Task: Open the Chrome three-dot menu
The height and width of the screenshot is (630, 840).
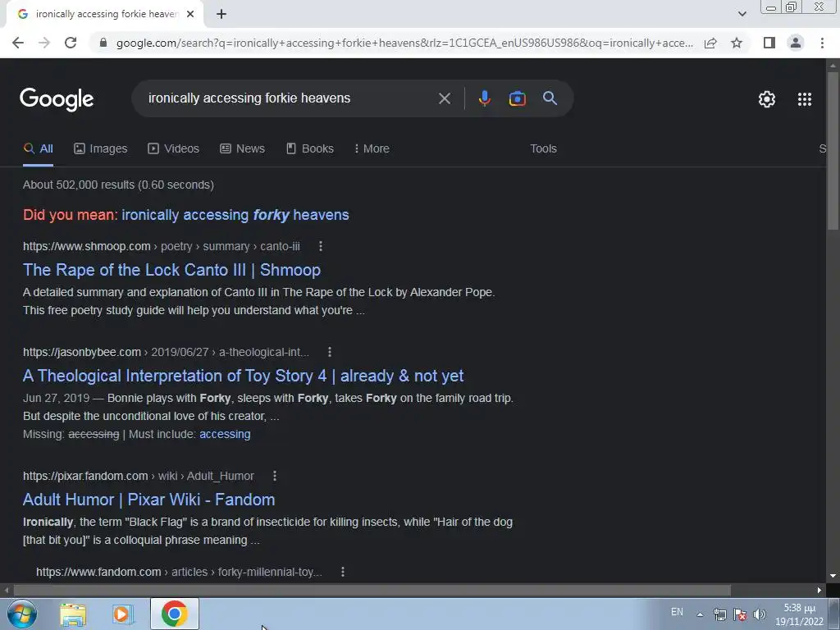Action: coord(822,43)
